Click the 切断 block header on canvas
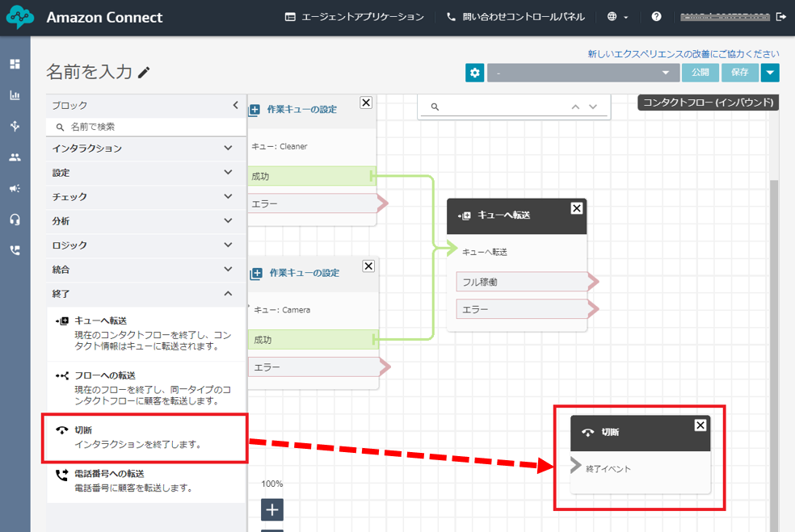The height and width of the screenshot is (532, 795). pyautogui.click(x=640, y=433)
